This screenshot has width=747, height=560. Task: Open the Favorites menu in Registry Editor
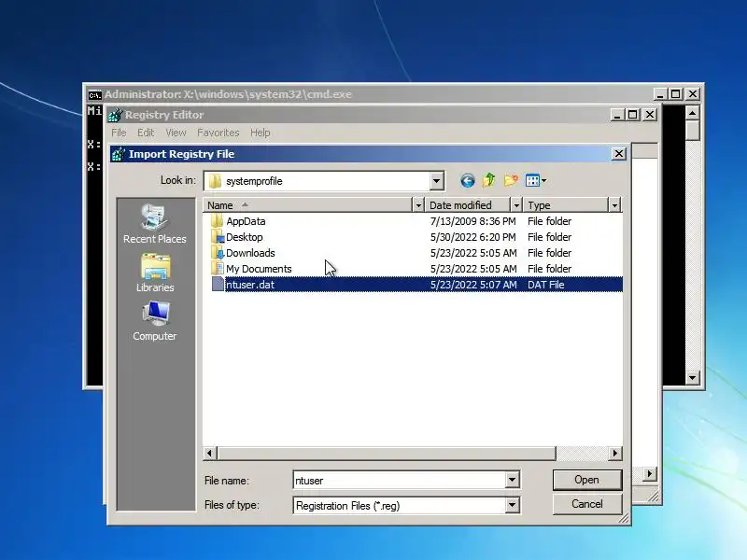click(218, 133)
